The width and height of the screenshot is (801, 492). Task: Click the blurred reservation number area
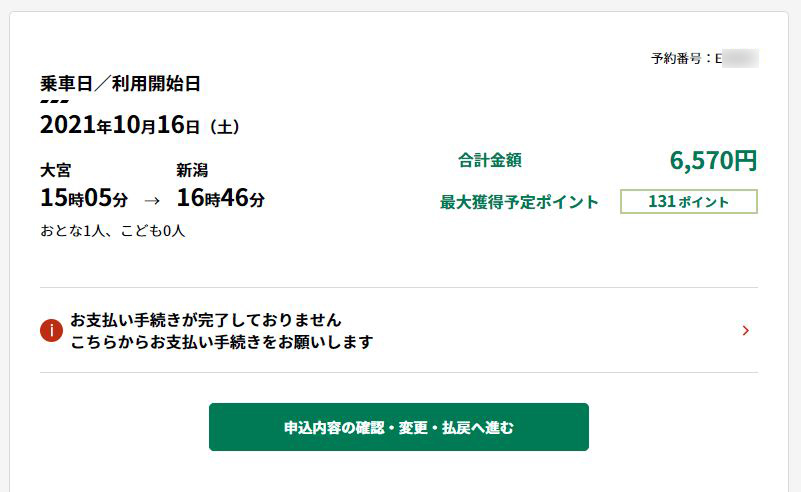pyautogui.click(x=740, y=58)
